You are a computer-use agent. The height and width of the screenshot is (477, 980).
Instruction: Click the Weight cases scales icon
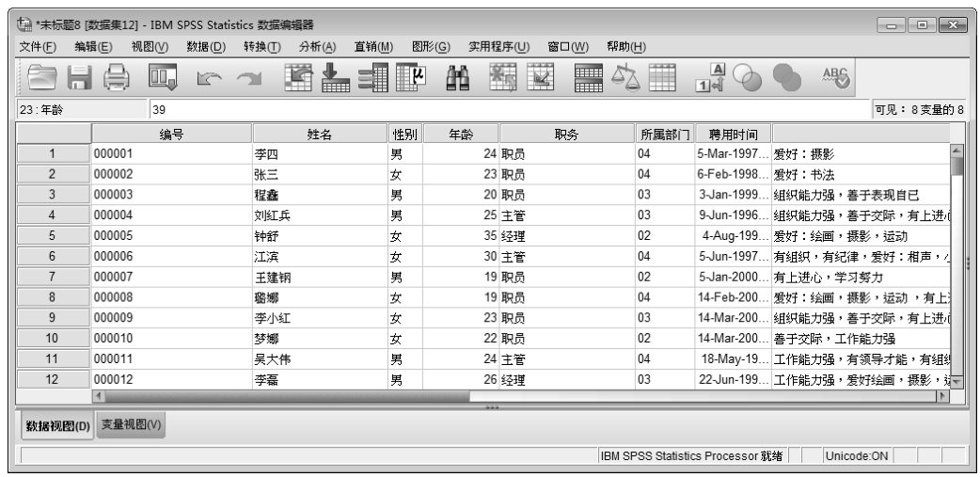point(625,78)
